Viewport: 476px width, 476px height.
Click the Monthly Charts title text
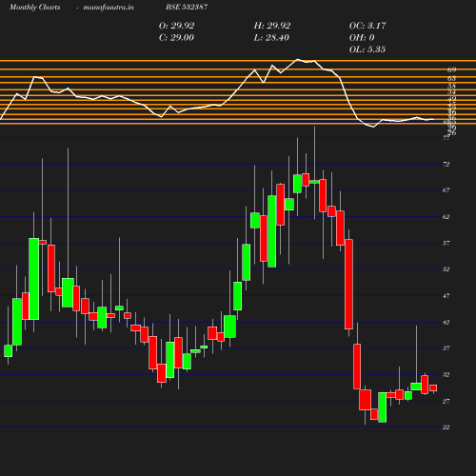[x=35, y=7]
